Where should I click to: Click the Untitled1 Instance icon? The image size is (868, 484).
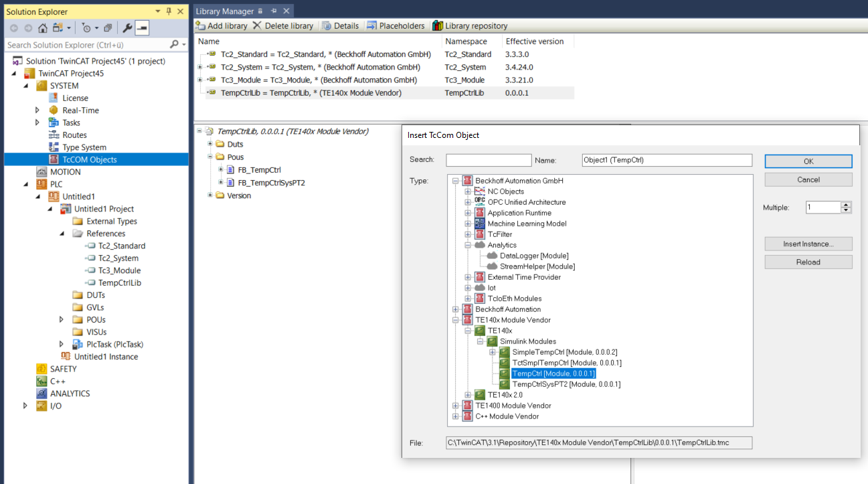[x=66, y=357]
